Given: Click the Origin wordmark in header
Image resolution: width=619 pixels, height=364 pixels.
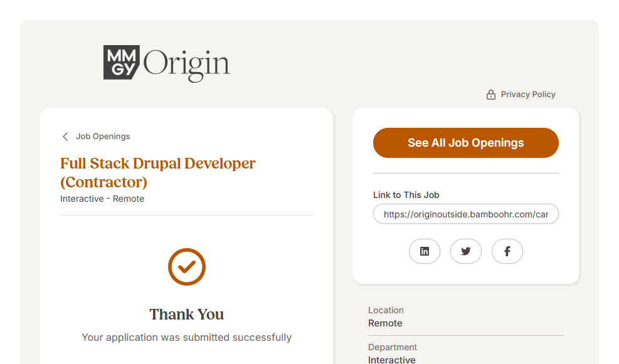Looking at the screenshot, I should click(x=187, y=64).
